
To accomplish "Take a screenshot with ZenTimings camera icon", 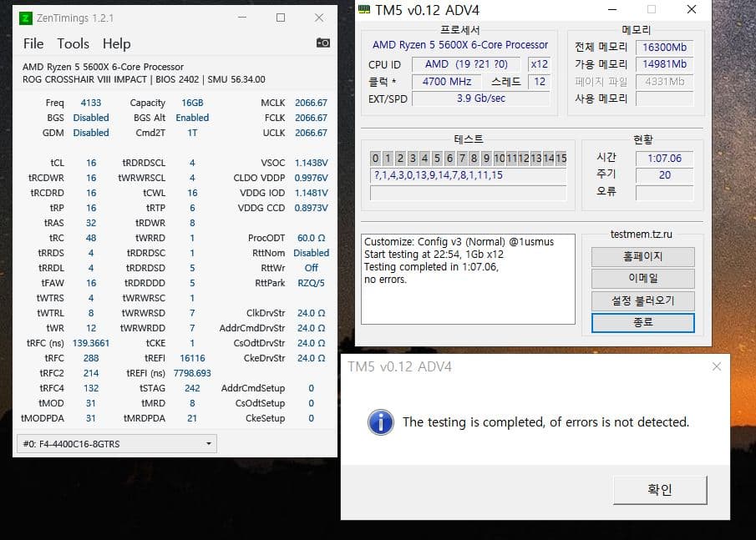I will click(x=323, y=43).
